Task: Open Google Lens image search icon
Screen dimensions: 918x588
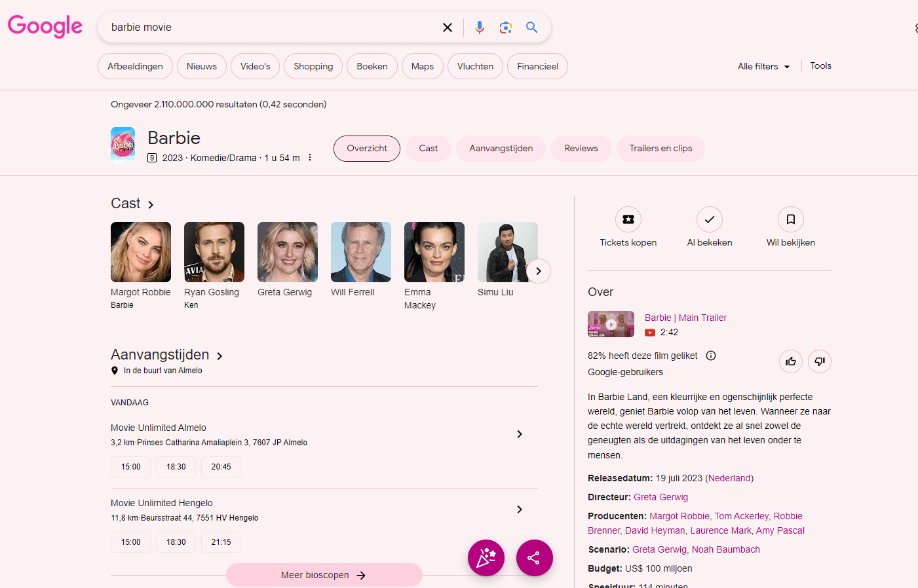Action: pos(506,28)
